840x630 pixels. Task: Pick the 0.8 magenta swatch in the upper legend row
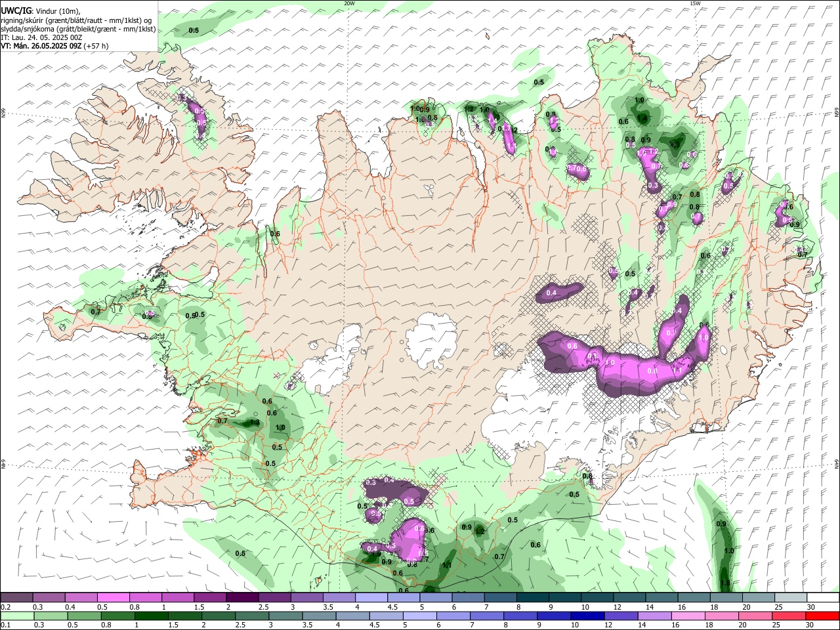pos(145,598)
